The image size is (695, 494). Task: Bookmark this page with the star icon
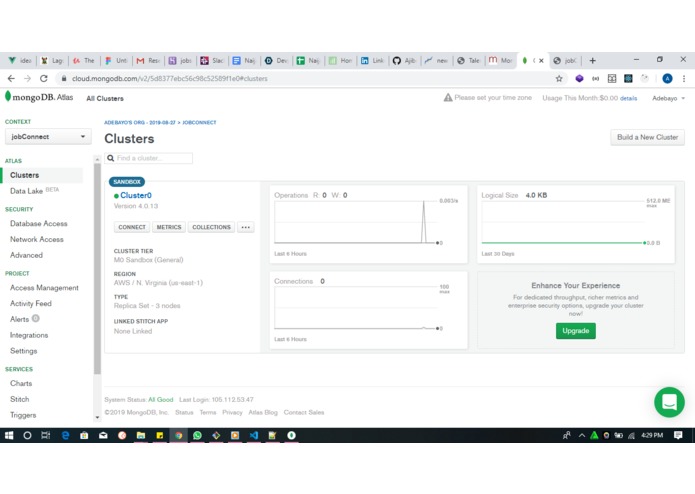click(559, 78)
